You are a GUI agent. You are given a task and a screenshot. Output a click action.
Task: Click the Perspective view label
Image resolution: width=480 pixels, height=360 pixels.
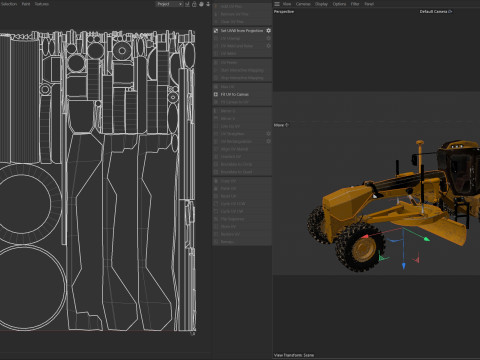(x=284, y=12)
